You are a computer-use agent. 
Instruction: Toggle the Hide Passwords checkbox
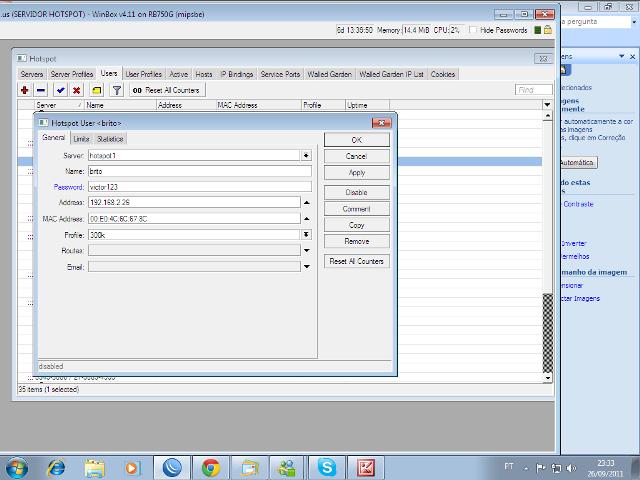(474, 31)
